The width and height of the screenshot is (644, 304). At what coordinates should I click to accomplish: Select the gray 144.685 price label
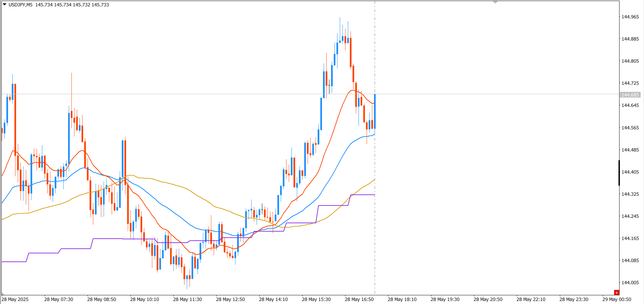630,95
